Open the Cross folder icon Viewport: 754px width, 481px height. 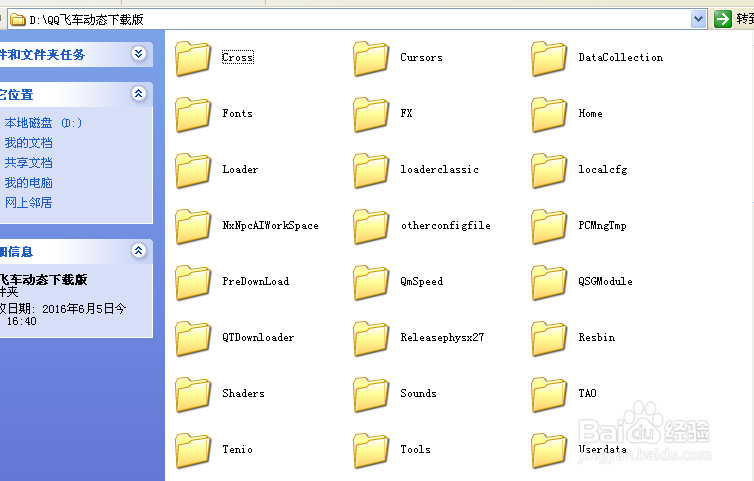pos(193,58)
